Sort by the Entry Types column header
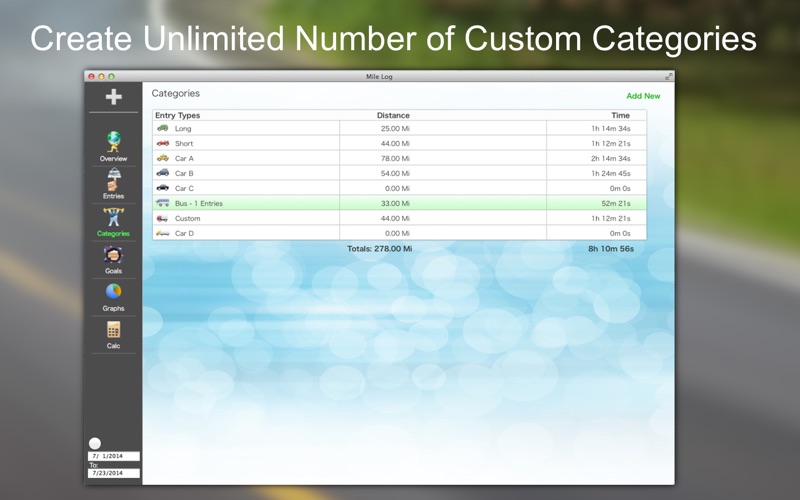800x500 pixels. [178, 116]
